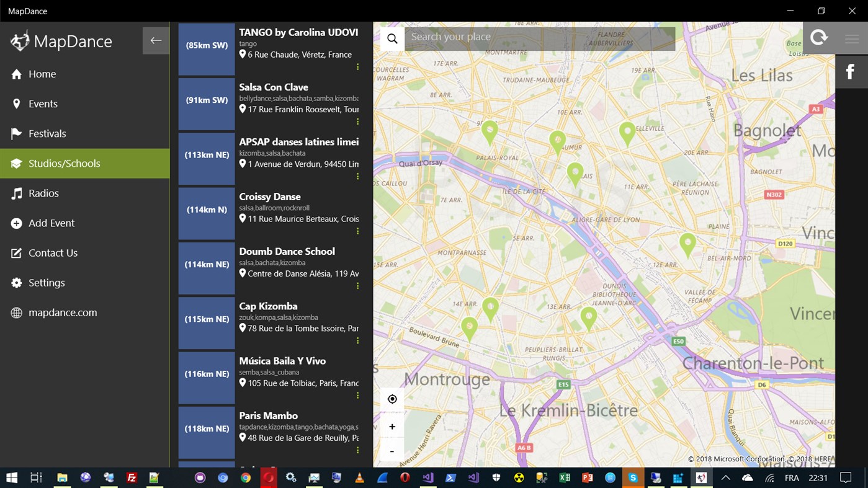The width and height of the screenshot is (868, 488).
Task: Open Skype from the taskbar
Action: click(x=633, y=477)
